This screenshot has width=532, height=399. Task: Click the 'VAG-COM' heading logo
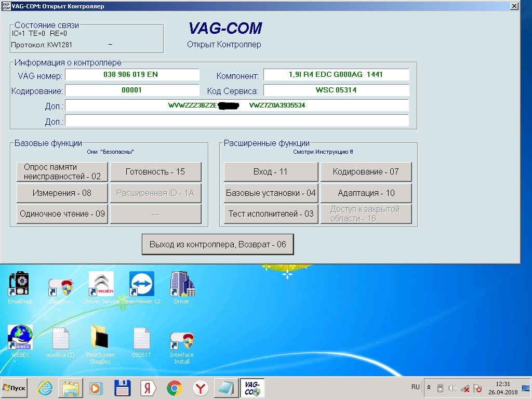coord(225,28)
